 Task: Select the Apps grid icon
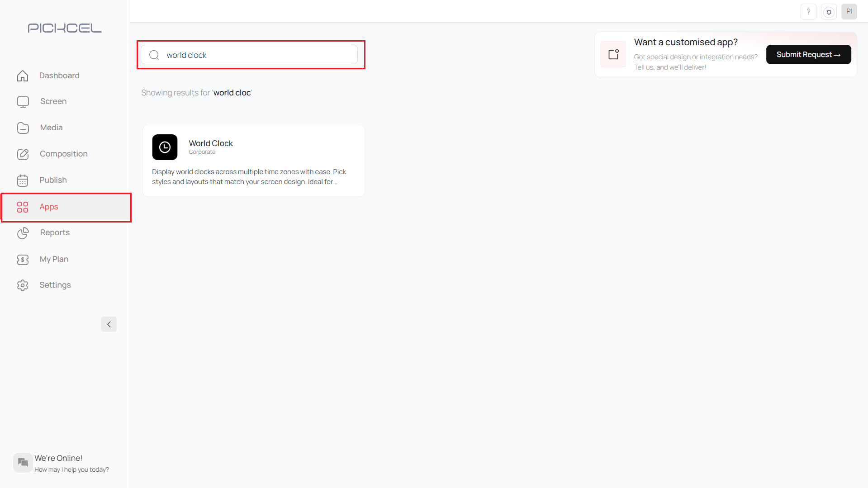tap(23, 207)
